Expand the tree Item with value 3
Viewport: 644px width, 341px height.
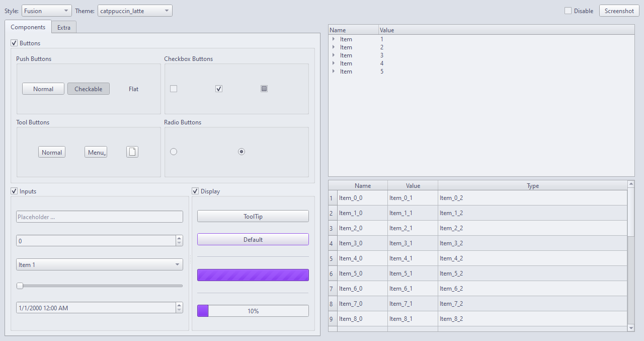(x=334, y=55)
